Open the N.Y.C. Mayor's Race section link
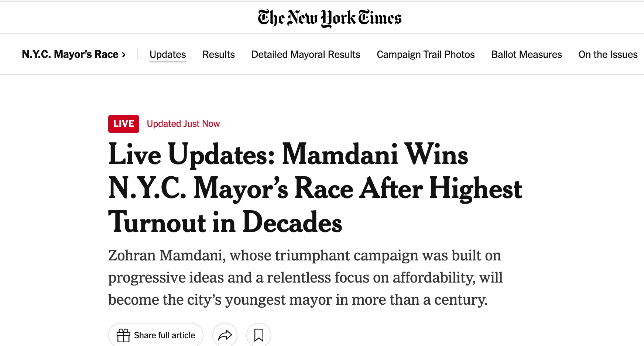Viewport: 644px width, 346px height. 70,54
